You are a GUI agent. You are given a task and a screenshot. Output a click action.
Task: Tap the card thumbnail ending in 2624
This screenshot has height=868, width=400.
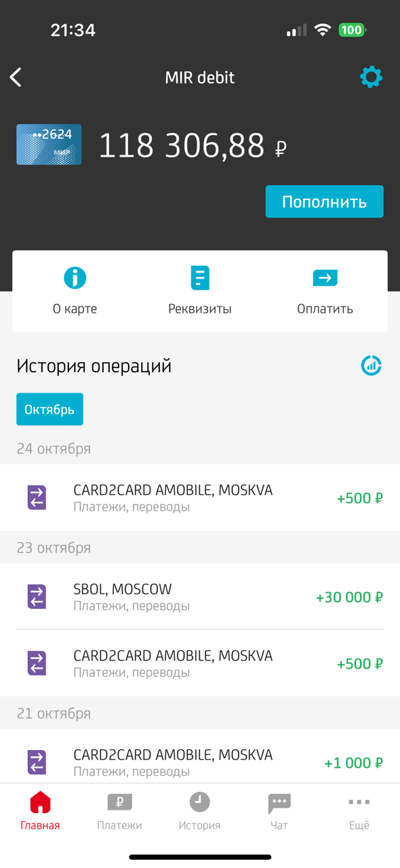point(48,144)
